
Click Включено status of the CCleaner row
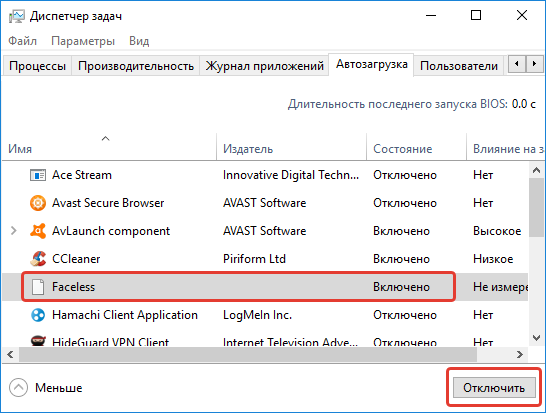(x=401, y=259)
